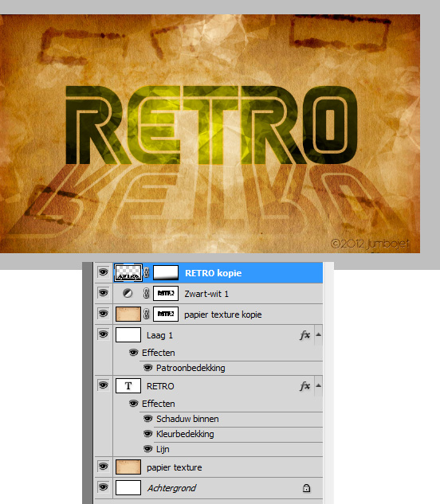Toggle the Patroonbedekking effect visibility

click(147, 368)
